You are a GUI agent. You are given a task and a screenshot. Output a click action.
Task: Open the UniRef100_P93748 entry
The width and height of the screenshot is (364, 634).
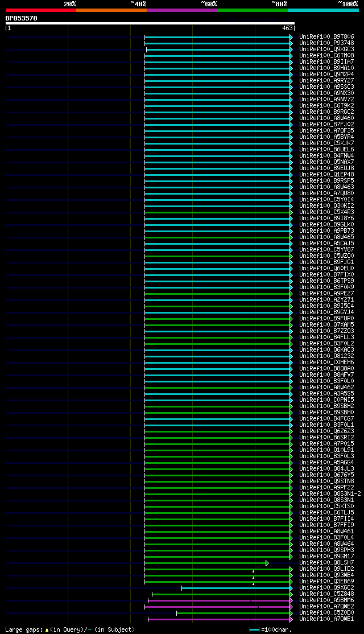326,43
